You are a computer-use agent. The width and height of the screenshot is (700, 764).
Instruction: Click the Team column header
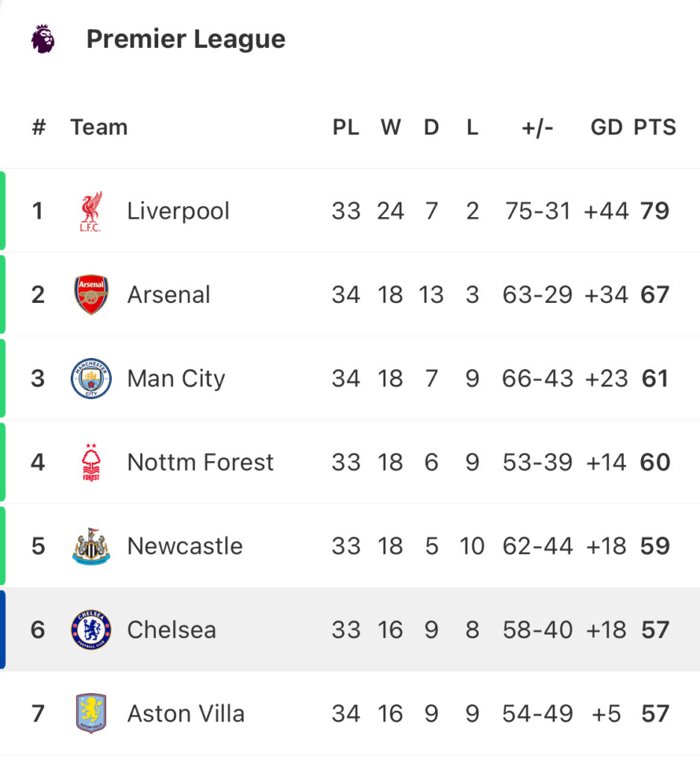coord(99,127)
